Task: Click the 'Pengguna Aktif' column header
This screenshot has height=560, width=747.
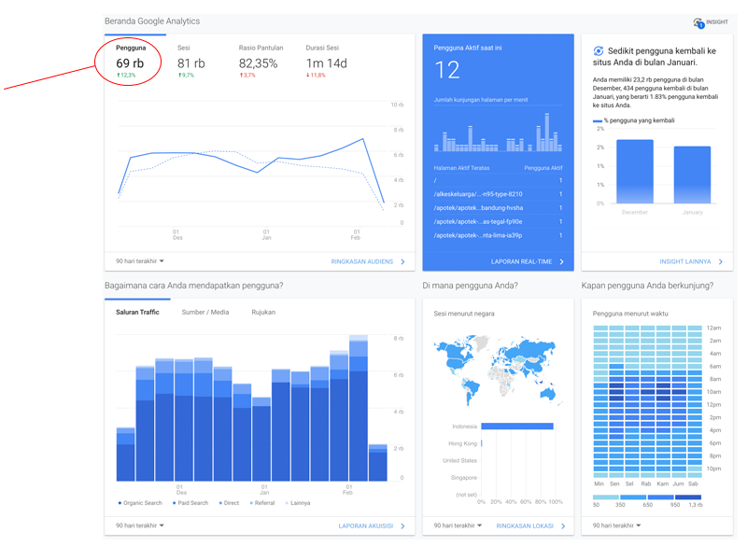Action: [543, 168]
